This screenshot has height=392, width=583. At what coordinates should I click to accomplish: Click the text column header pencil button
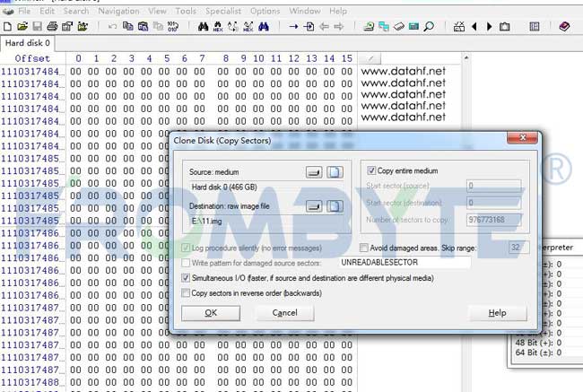[x=370, y=58]
